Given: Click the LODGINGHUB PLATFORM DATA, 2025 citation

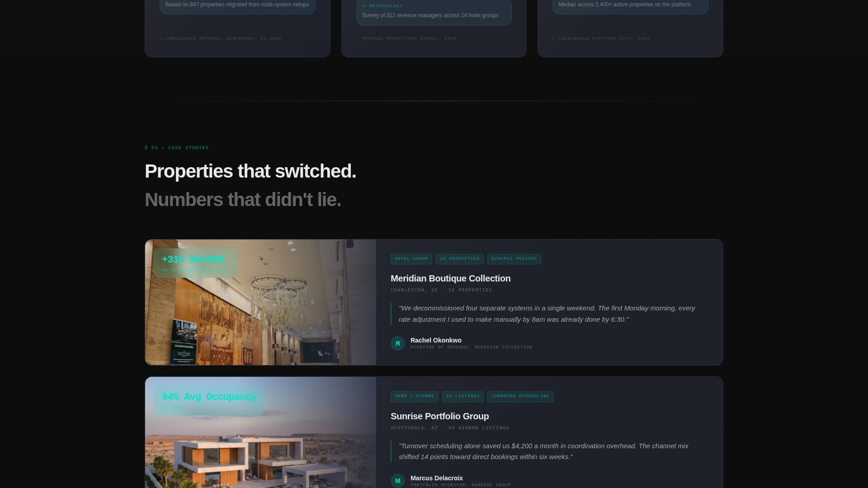Looking at the screenshot, I should click(x=600, y=38).
